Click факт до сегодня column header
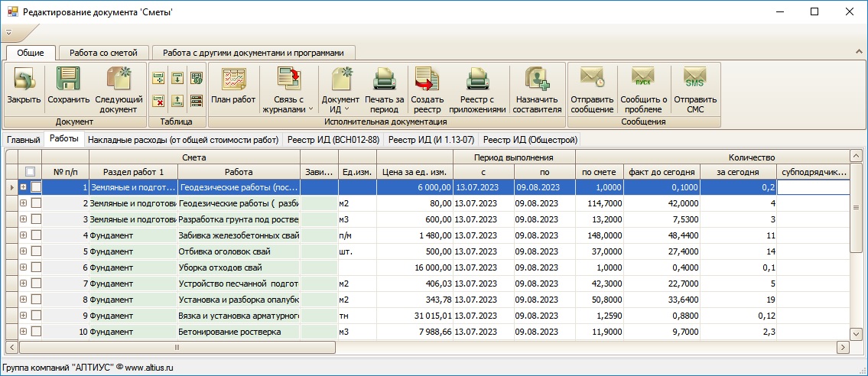868x376 pixels. 662,171
